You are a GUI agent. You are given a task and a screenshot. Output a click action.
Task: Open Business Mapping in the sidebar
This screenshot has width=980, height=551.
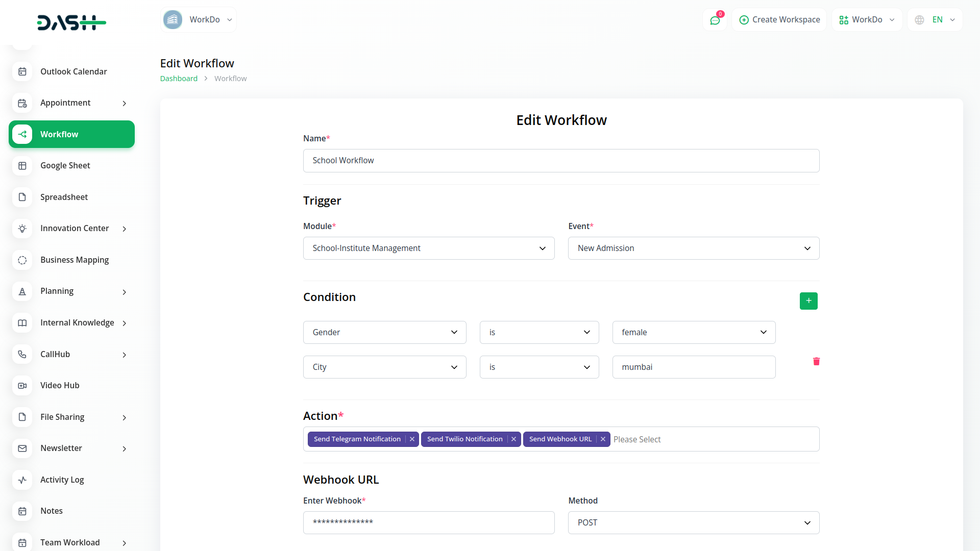pyautogui.click(x=75, y=260)
